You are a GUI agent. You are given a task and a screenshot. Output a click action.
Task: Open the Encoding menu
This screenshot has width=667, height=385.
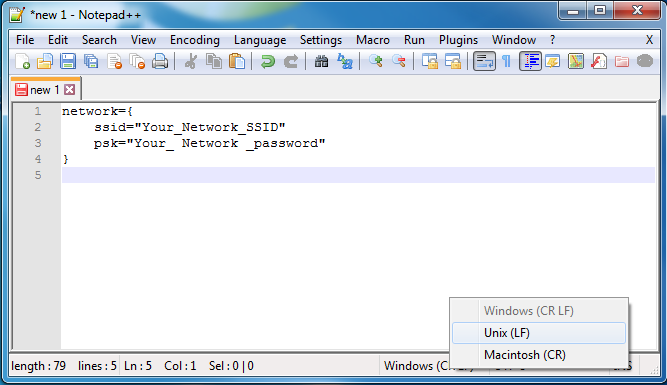[195, 40]
